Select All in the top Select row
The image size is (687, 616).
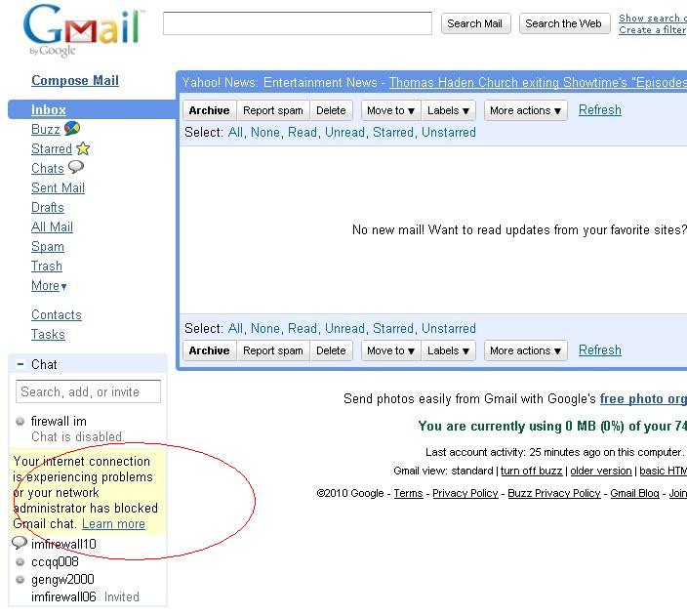pyautogui.click(x=235, y=133)
